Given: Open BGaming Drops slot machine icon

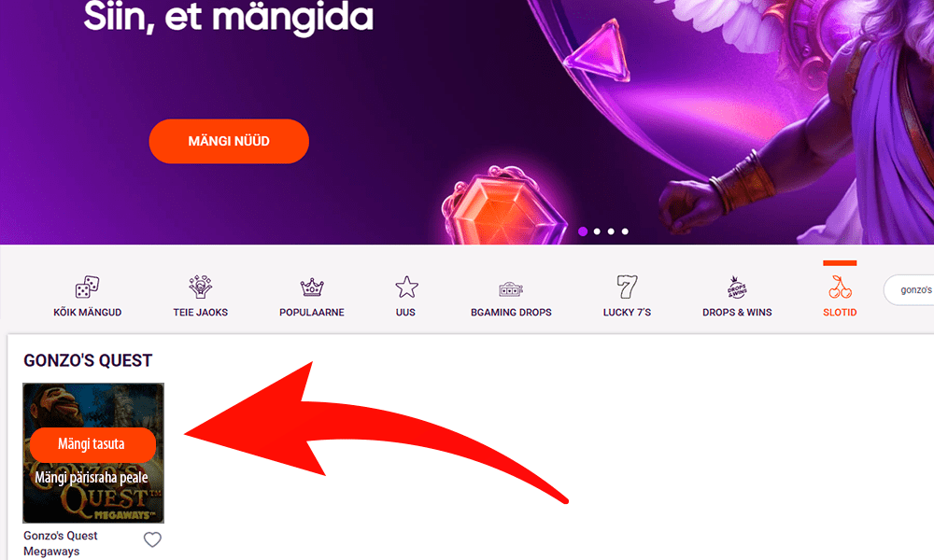Looking at the screenshot, I should point(511,289).
